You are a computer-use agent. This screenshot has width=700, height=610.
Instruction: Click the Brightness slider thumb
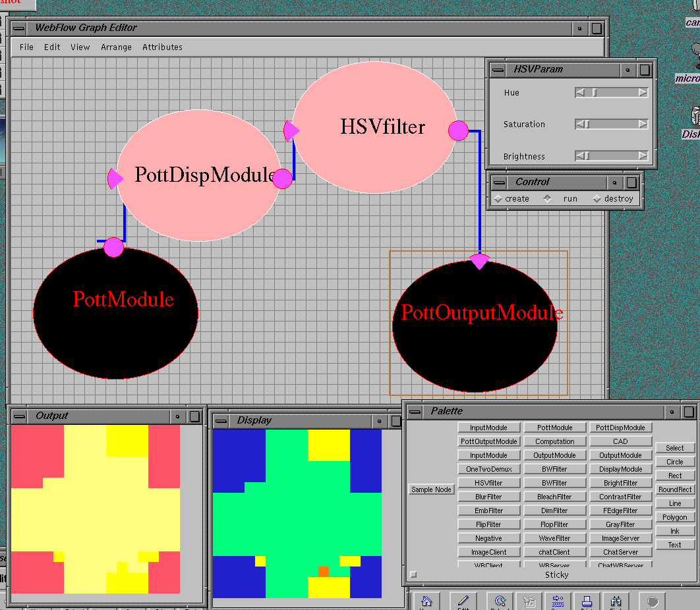[x=587, y=155]
